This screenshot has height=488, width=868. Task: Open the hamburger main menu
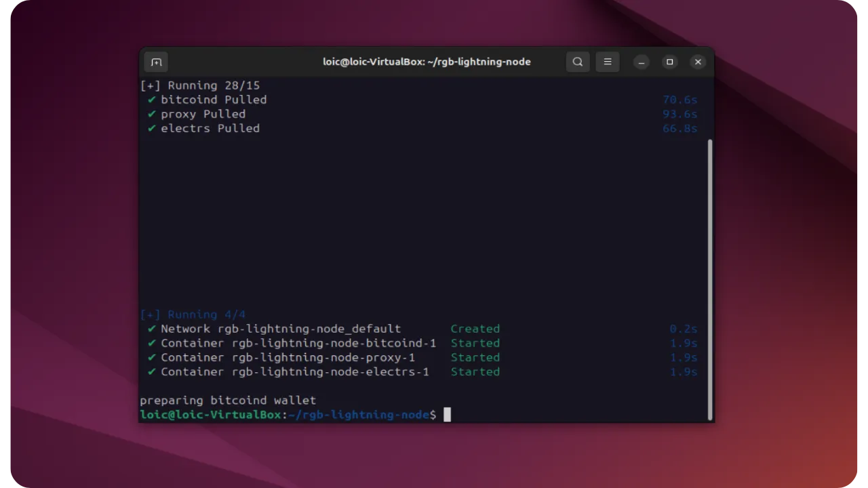(x=608, y=62)
